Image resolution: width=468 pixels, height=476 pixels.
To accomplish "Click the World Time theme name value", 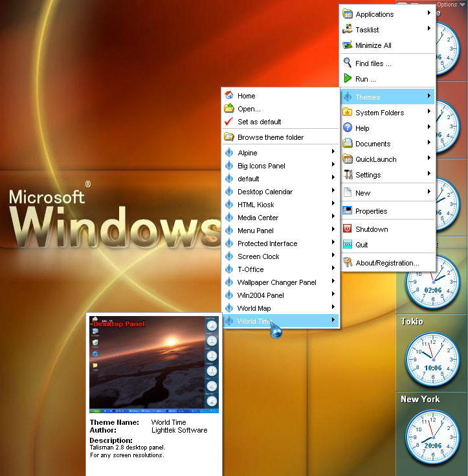I will tap(168, 422).
